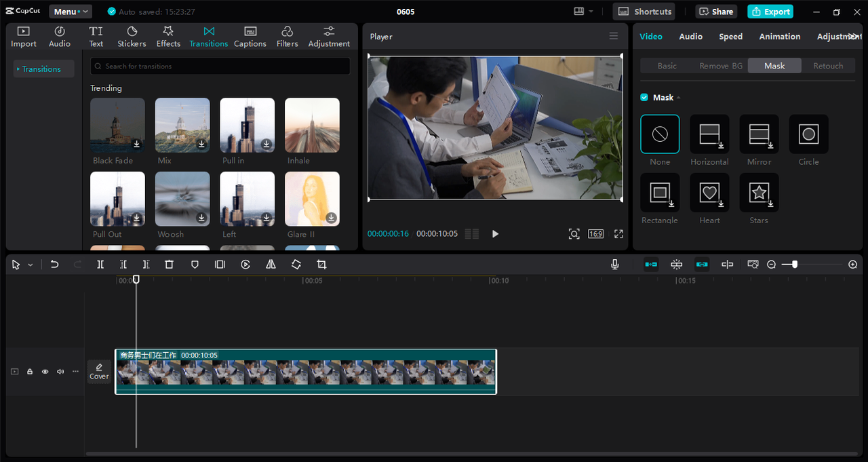Open the Stickers tab

pyautogui.click(x=132, y=37)
